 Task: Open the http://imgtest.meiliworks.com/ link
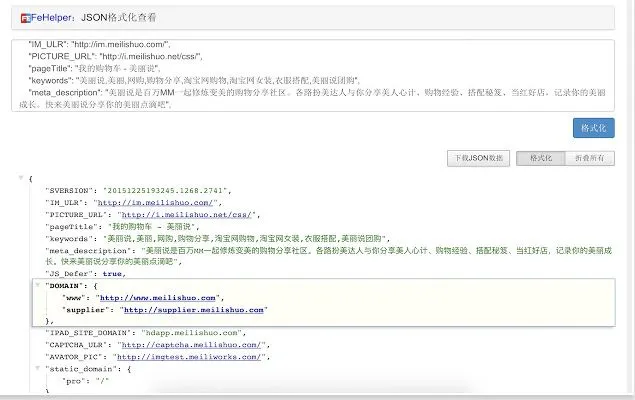pyautogui.click(x=189, y=357)
